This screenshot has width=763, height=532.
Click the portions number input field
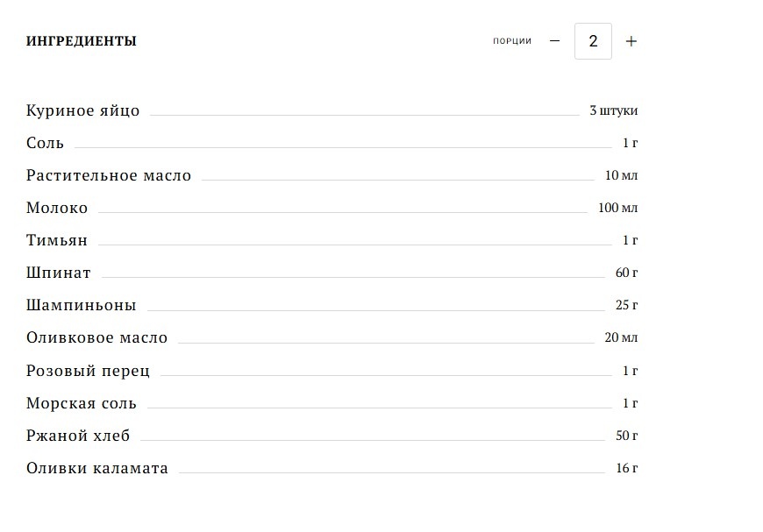coord(593,41)
